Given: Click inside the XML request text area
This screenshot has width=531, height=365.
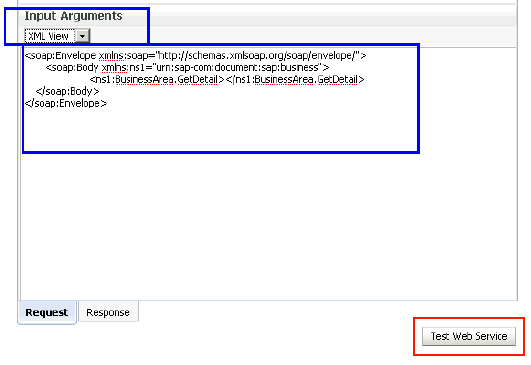Looking at the screenshot, I should (x=268, y=173).
